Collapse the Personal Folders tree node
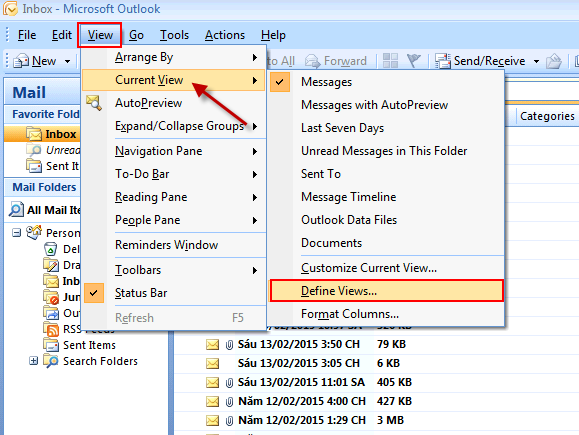The image size is (579, 435). (16, 233)
